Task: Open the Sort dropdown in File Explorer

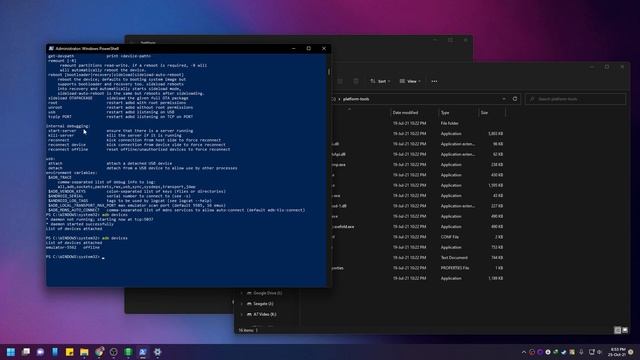Action: click(x=380, y=81)
